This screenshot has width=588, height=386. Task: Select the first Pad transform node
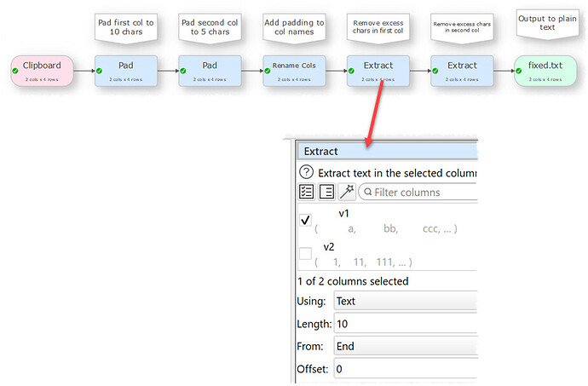coord(126,71)
